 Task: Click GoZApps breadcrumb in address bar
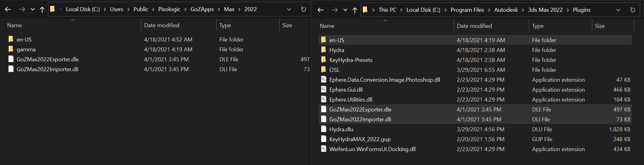point(202,9)
